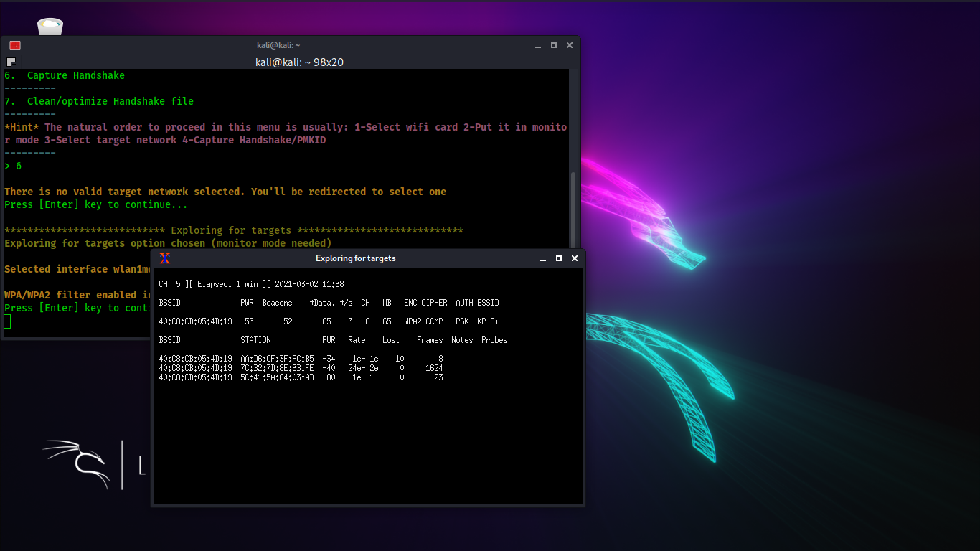Open the Trash icon on desktop
Image resolution: width=980 pixels, height=551 pixels.
click(50, 27)
